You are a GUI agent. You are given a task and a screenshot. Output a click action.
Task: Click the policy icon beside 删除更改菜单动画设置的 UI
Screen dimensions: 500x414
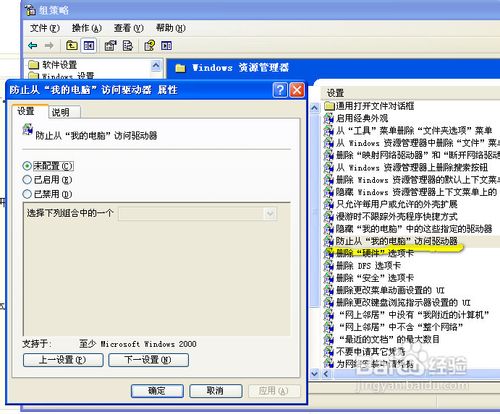329,290
